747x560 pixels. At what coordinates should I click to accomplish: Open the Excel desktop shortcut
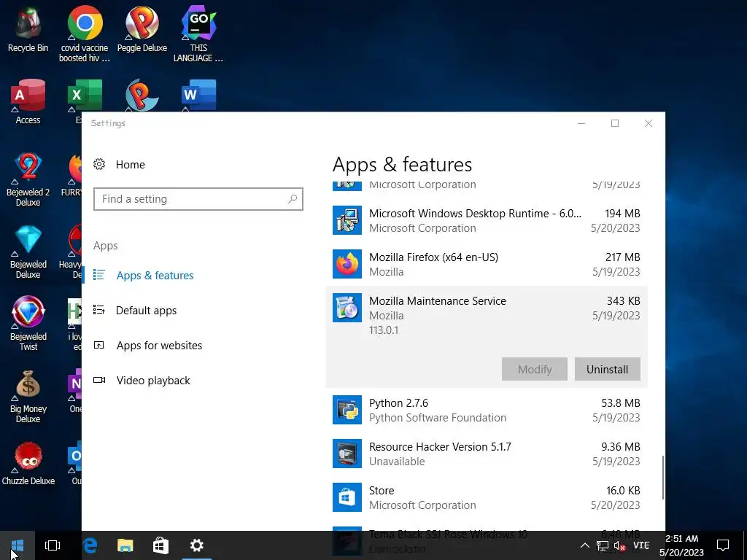(x=85, y=96)
